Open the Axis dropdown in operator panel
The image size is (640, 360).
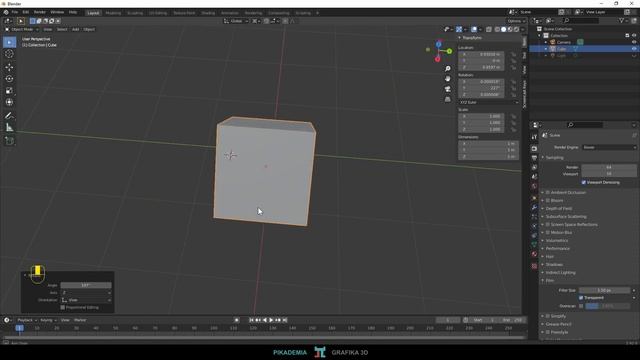pyautogui.click(x=86, y=293)
